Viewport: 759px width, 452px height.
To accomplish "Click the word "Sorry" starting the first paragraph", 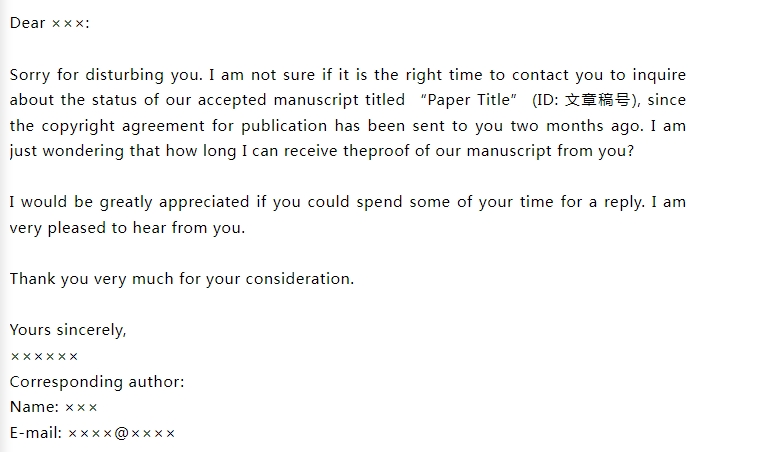I will click(30, 75).
